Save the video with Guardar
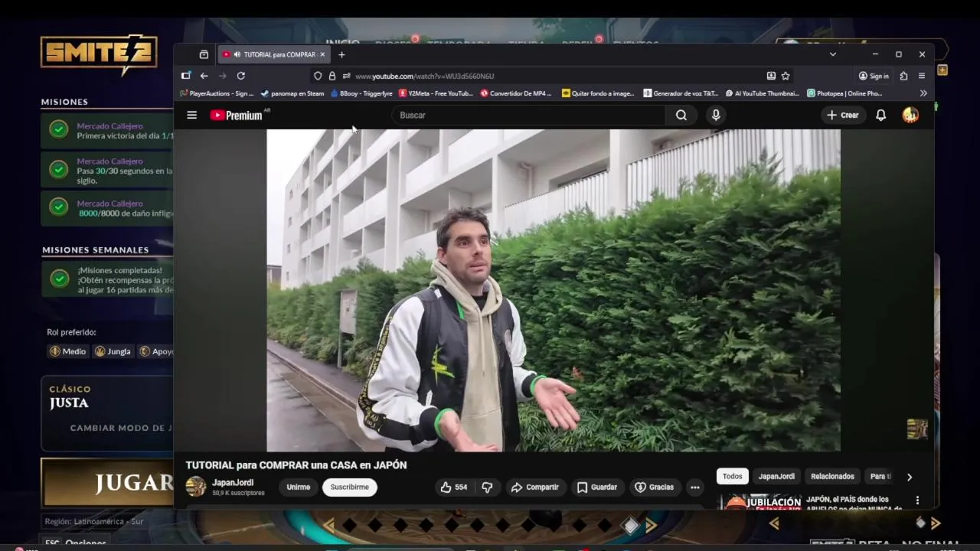 [x=597, y=487]
